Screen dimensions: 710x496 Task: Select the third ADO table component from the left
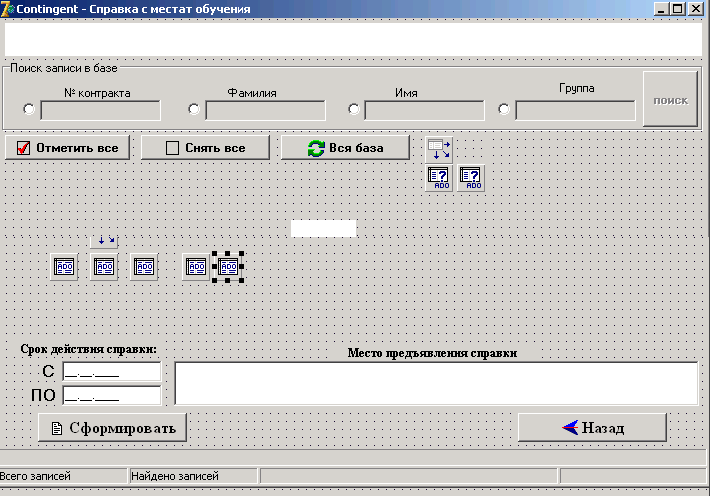[x=144, y=267]
